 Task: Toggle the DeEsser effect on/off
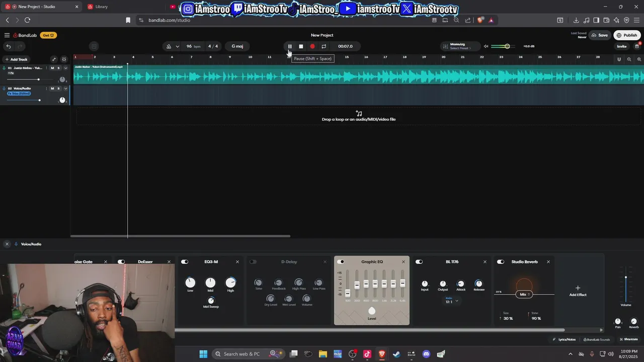click(121, 262)
